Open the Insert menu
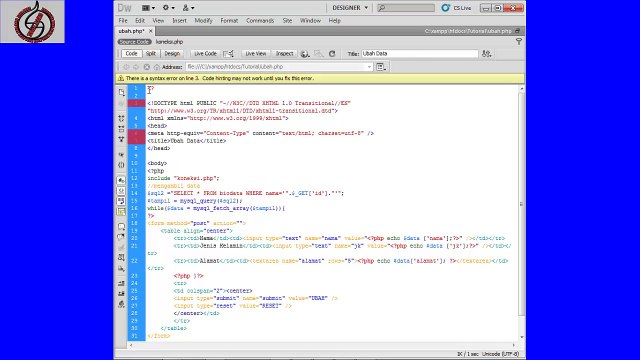The height and width of the screenshot is (360, 640). click(179, 20)
